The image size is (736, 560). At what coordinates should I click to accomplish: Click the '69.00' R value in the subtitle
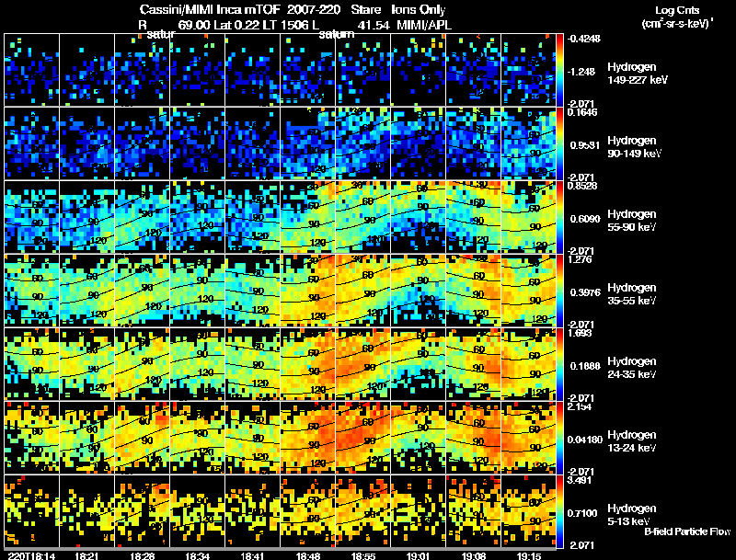[194, 26]
